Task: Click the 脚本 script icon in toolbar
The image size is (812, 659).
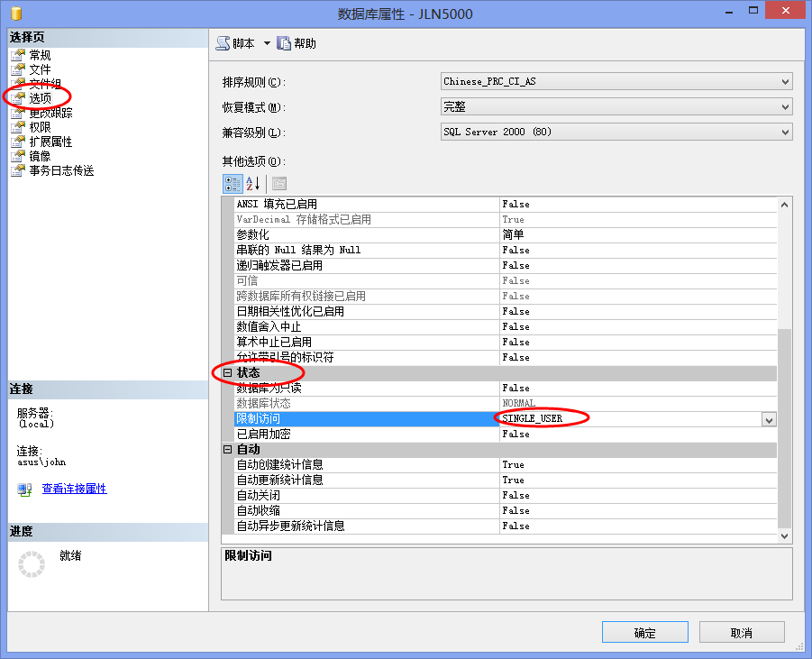Action: pos(223,43)
